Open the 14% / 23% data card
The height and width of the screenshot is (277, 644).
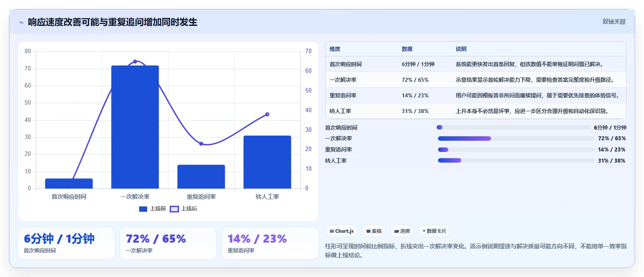270,243
